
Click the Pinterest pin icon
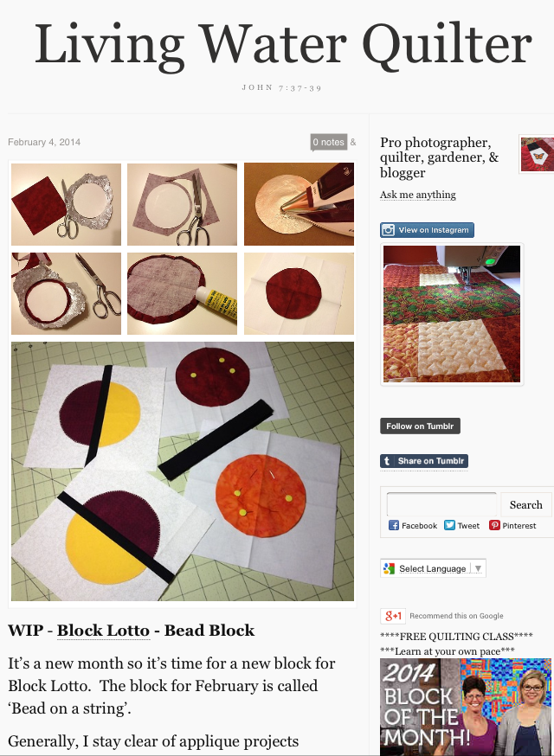click(x=494, y=525)
